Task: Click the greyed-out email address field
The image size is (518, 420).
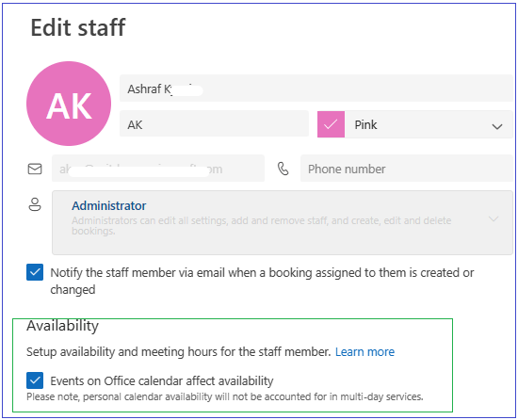Action: coord(158,169)
